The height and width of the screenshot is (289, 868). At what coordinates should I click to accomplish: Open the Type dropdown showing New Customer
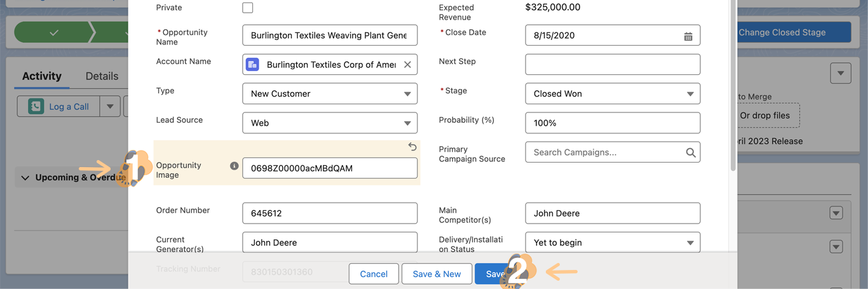pyautogui.click(x=330, y=94)
